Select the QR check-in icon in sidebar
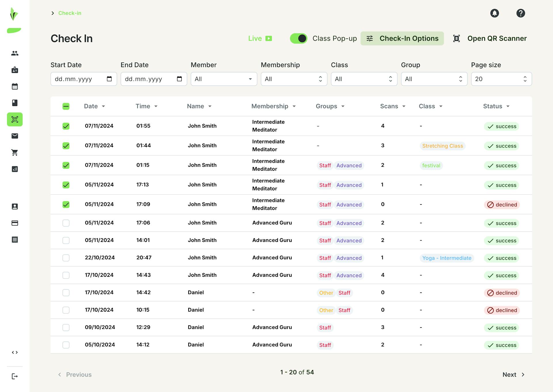Viewport: 553px width, 392px height. (x=15, y=119)
